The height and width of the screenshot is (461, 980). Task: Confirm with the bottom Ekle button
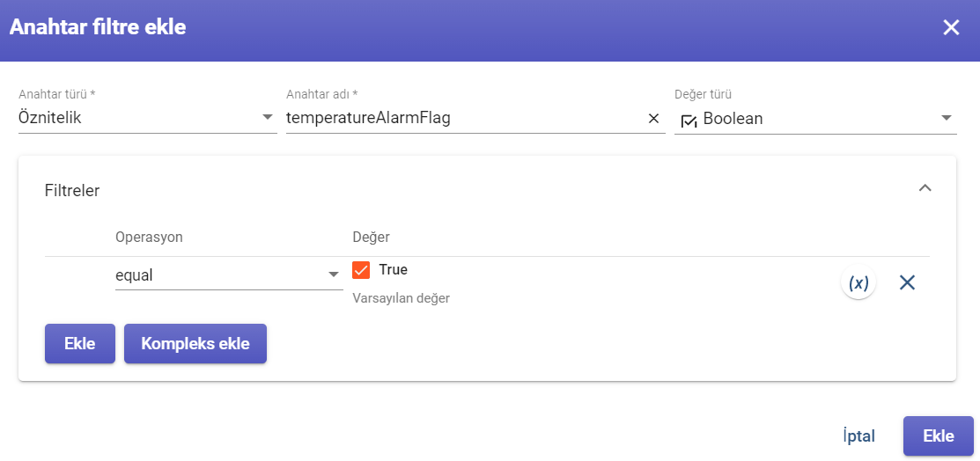pyautogui.click(x=938, y=436)
